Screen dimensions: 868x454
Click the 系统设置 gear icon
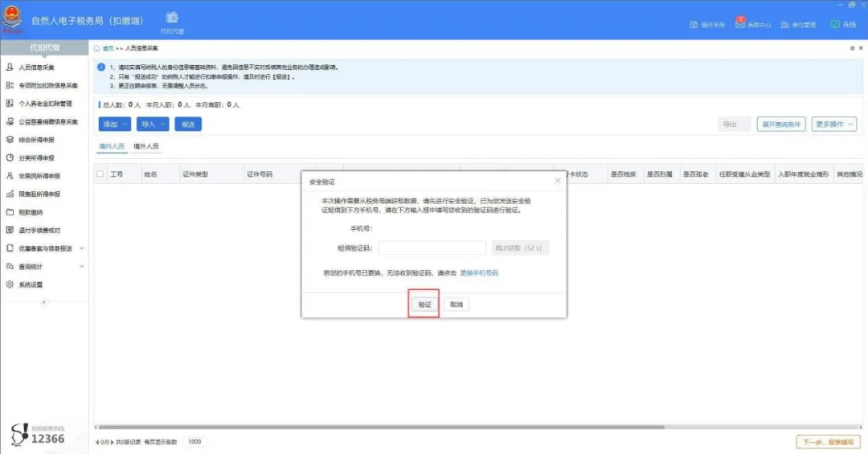click(x=10, y=284)
